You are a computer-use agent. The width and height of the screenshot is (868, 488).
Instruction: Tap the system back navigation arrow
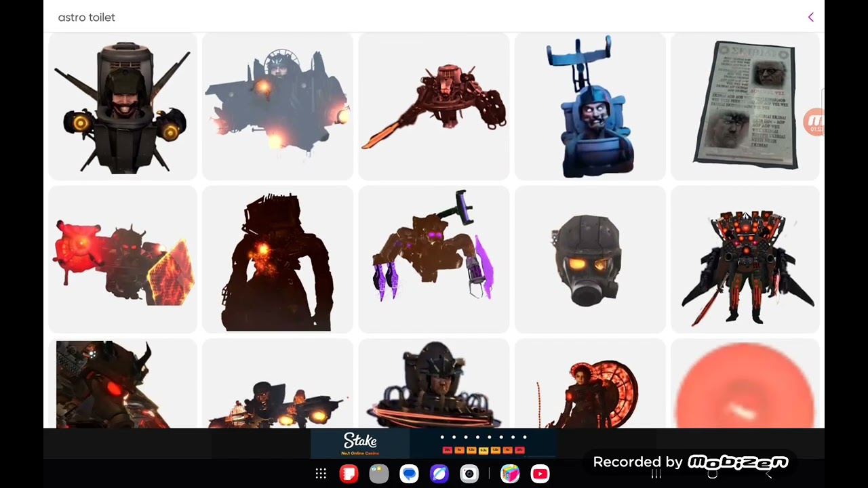768,474
